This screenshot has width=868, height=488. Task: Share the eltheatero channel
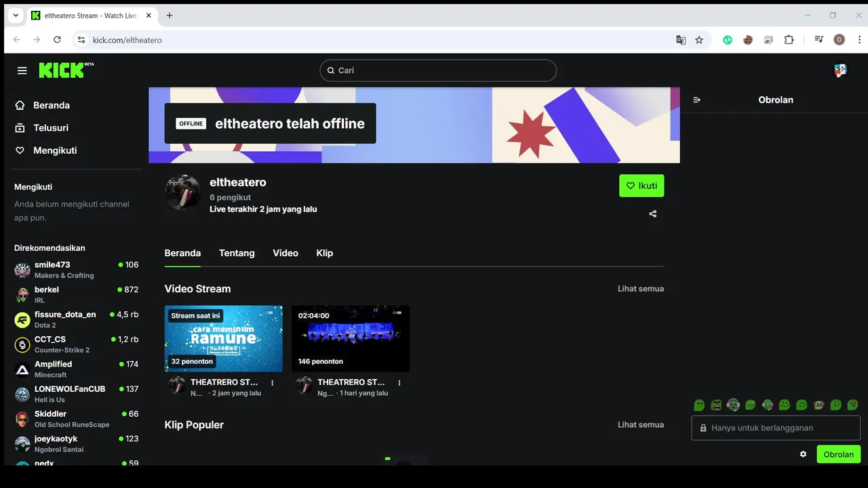653,213
